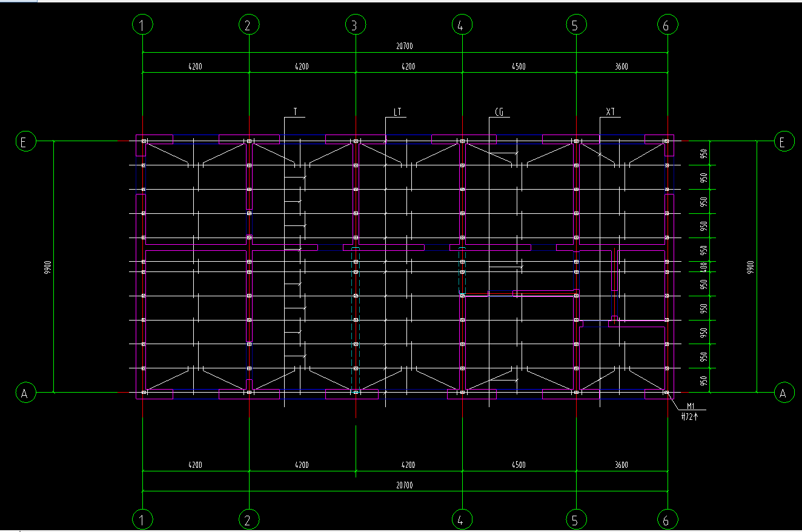Image resolution: width=802 pixels, height=532 pixels.
Task: Select the top axis bubble numbered 1
Action: (142, 25)
